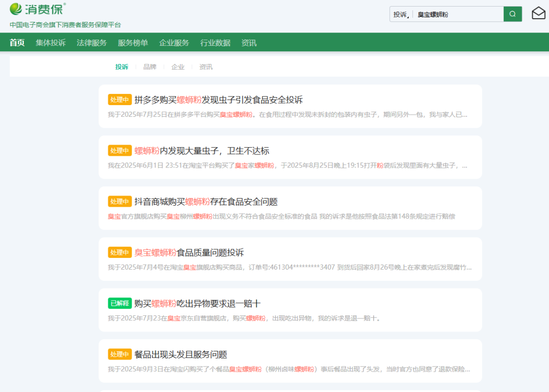Open 行业数据 in the navigation bar
The height and width of the screenshot is (392, 549).
click(216, 43)
